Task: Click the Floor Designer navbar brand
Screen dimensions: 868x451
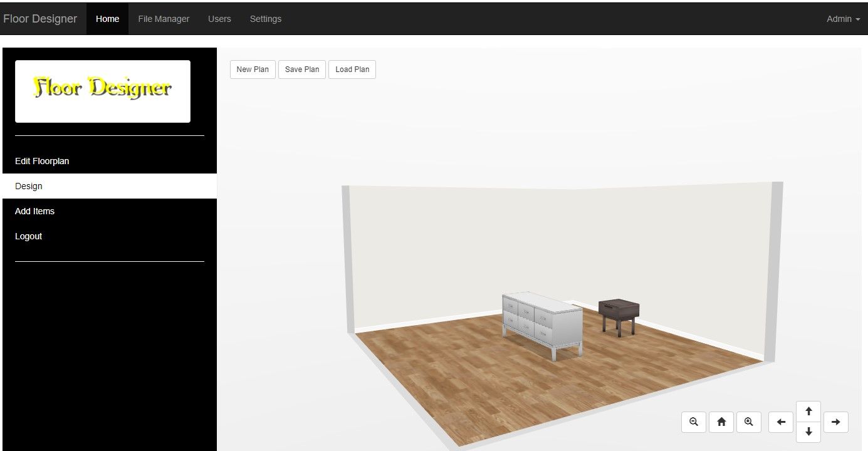Action: point(40,19)
